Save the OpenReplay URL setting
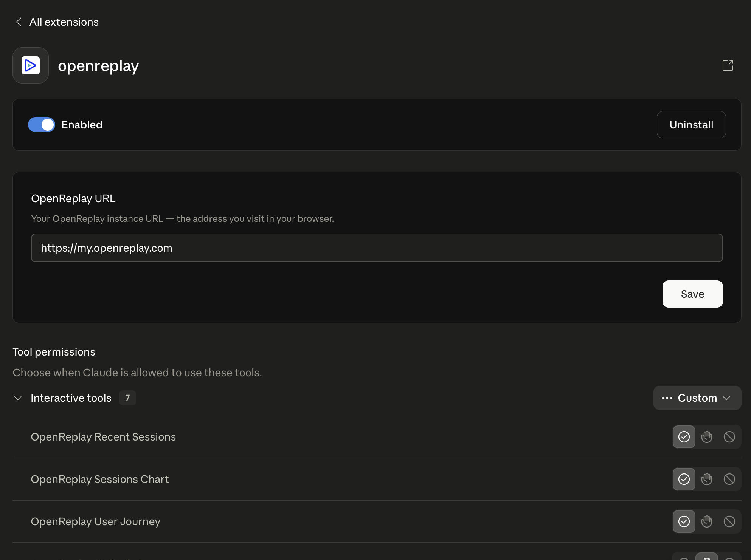The image size is (751, 560). click(x=692, y=294)
